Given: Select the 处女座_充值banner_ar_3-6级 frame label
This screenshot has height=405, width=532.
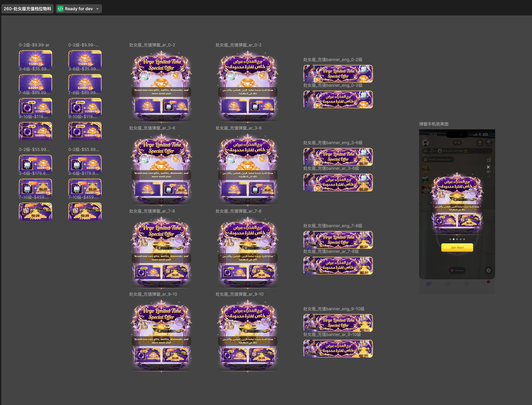Looking at the screenshot, I should (331, 168).
